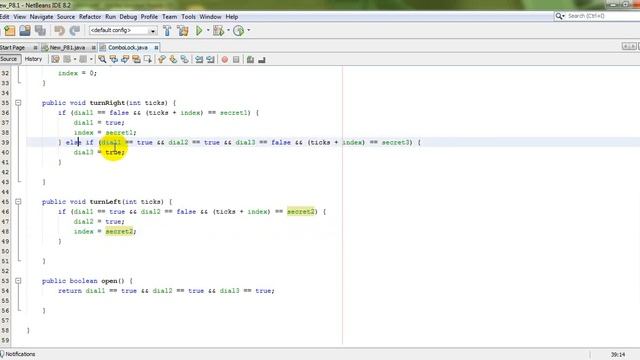The image size is (640, 360).
Task: Open the Run Project dropdown arrow
Action: (208, 30)
